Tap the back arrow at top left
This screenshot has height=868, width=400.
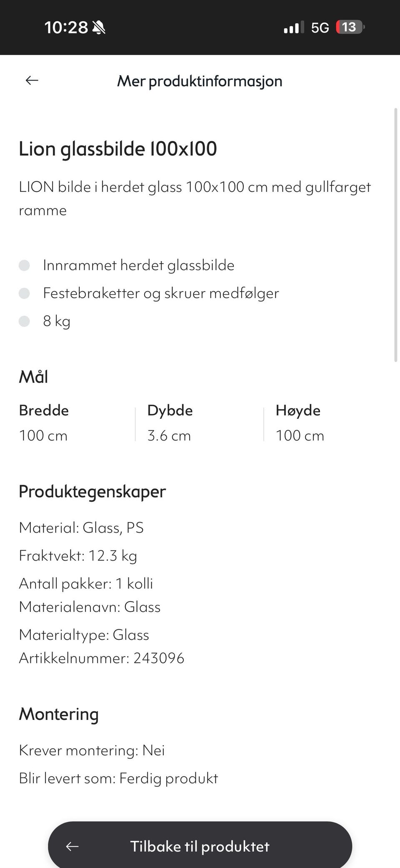31,81
